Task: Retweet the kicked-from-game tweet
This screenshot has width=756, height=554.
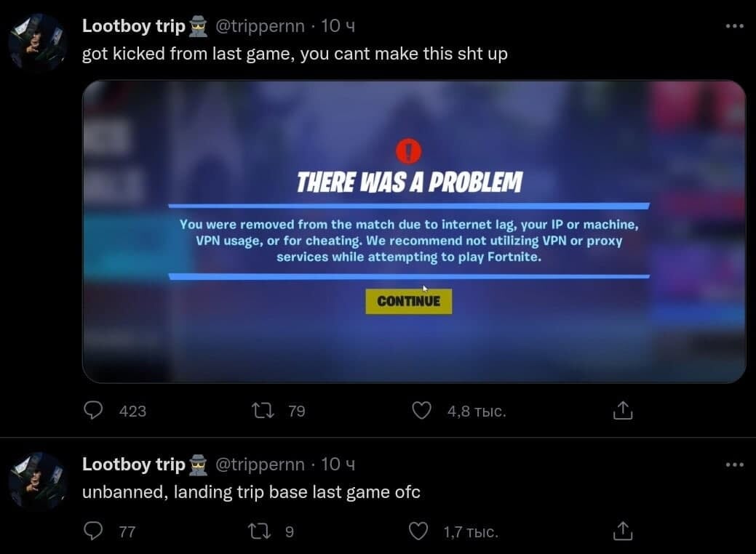Action: click(x=263, y=411)
